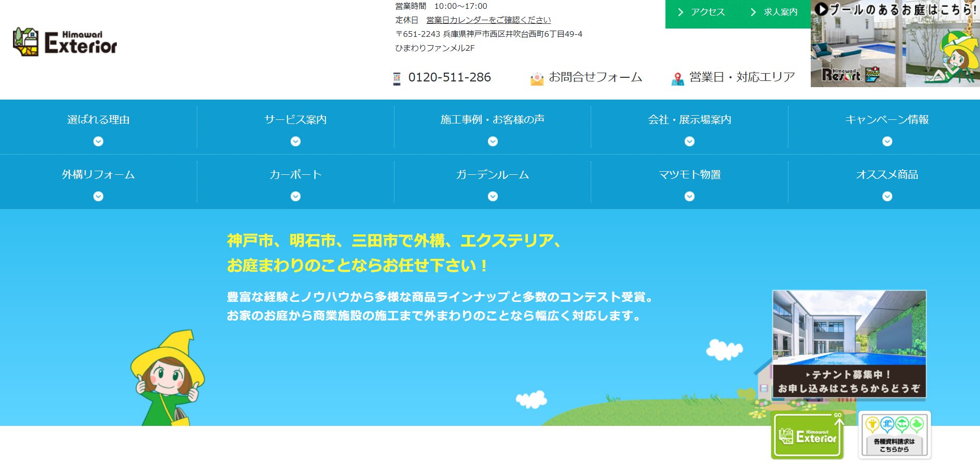980x471 pixels.
Task: Click the アクセス button
Action: click(707, 11)
